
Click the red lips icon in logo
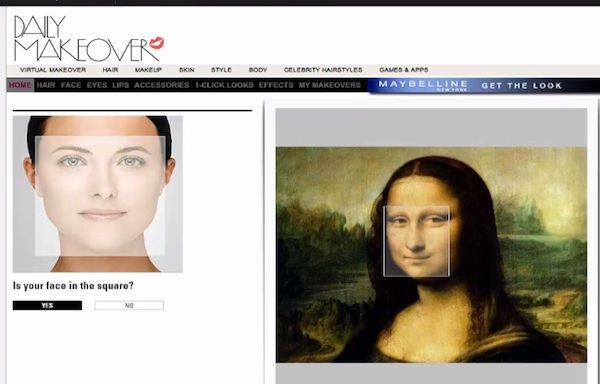tap(157, 43)
